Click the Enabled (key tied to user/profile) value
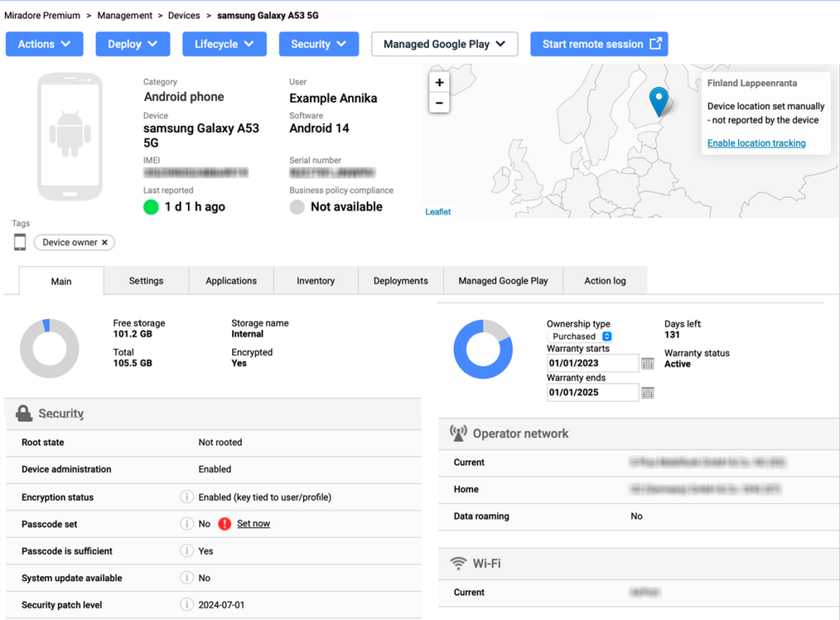840x620 pixels. pos(265,497)
